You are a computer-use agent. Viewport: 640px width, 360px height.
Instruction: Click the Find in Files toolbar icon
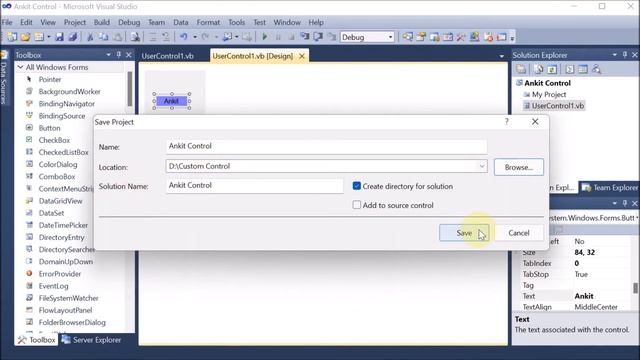point(135,37)
